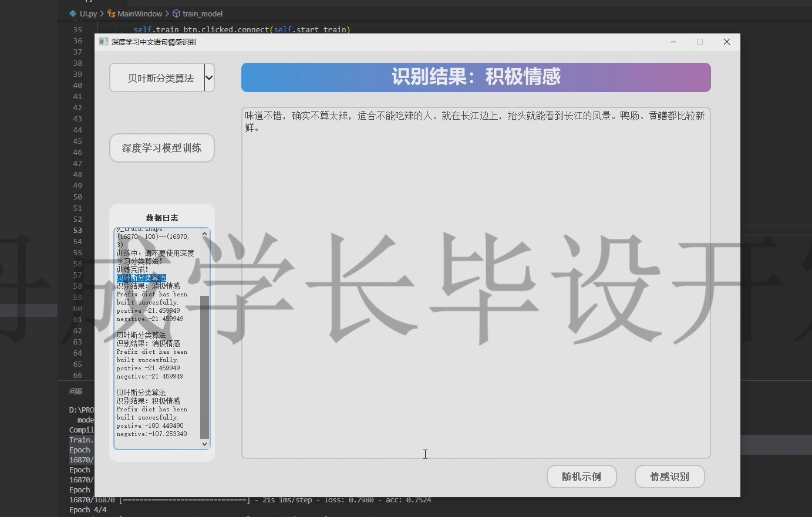
Task: Click the MainWindow breadcrumb in the editor
Action: [x=140, y=13]
